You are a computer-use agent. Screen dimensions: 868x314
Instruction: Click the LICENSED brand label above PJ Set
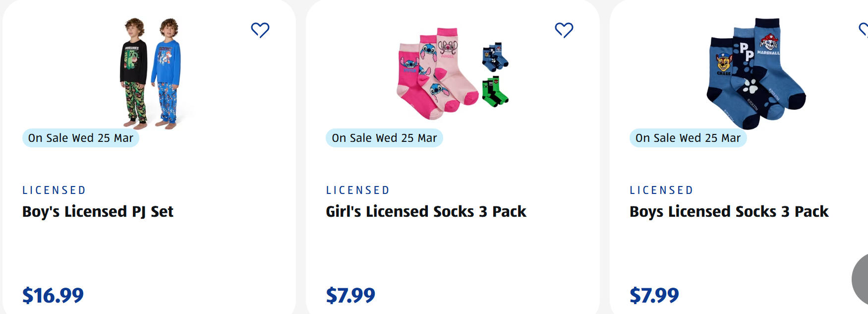coord(55,190)
